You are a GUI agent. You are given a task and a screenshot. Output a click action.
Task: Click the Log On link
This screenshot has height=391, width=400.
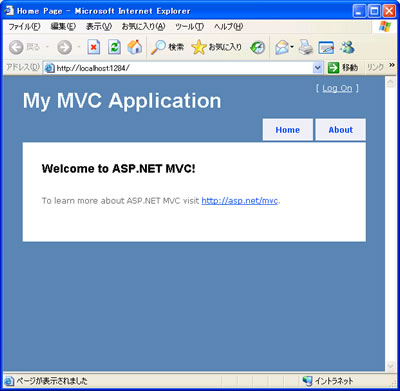coord(337,88)
